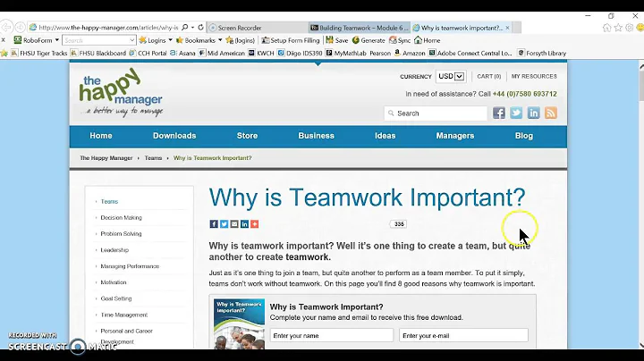Share article via small Facebook share icon

click(x=214, y=224)
